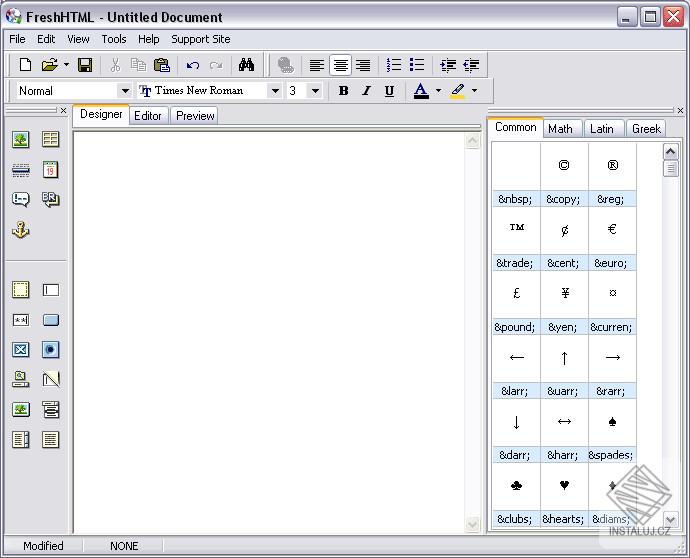Switch to the Latin symbols tab
690x558 pixels.
[602, 129]
